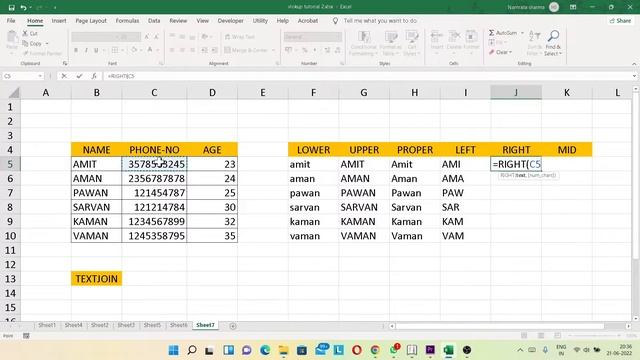The height and width of the screenshot is (360, 640).
Task: Undo the last action
Action: (23, 7)
